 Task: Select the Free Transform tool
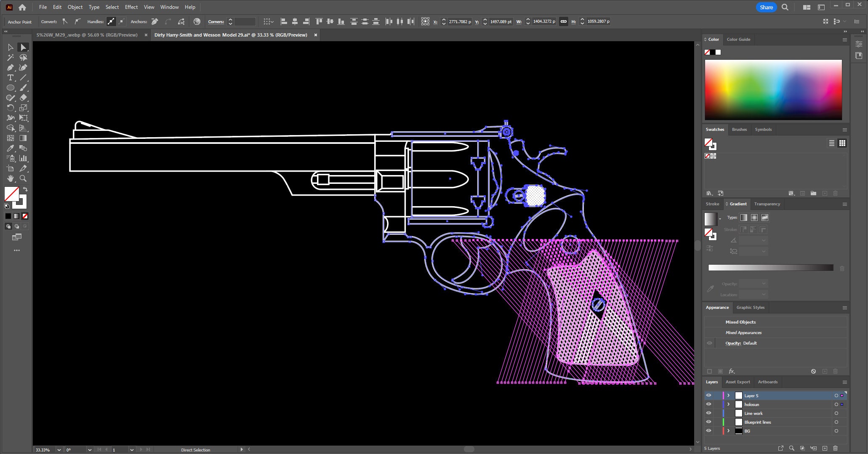(23, 118)
